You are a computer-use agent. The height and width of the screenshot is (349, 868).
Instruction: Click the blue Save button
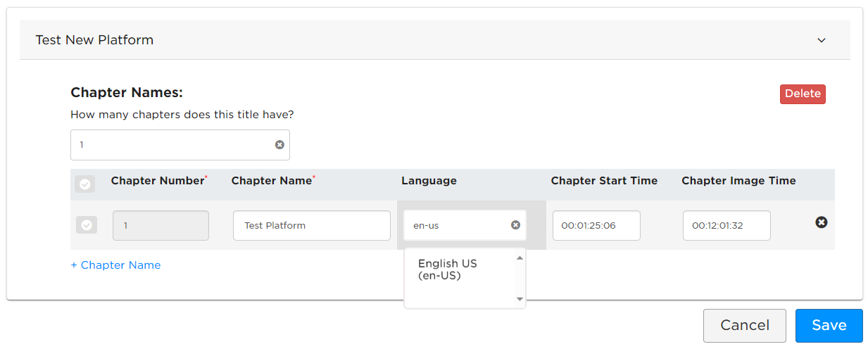pos(829,326)
